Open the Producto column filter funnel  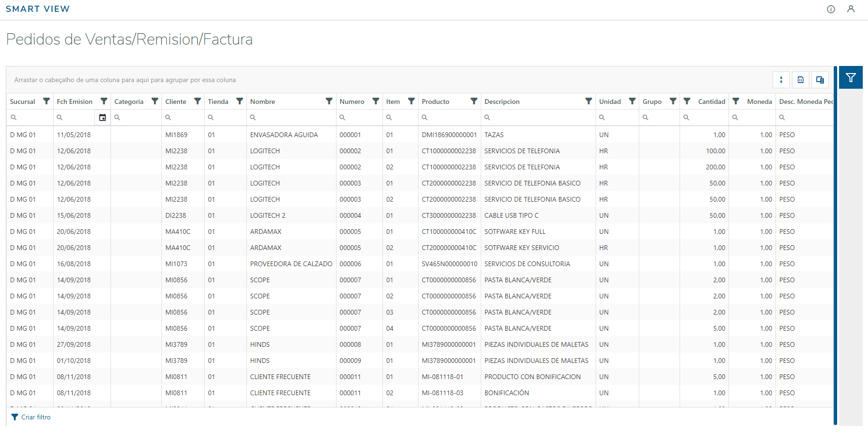tap(474, 101)
